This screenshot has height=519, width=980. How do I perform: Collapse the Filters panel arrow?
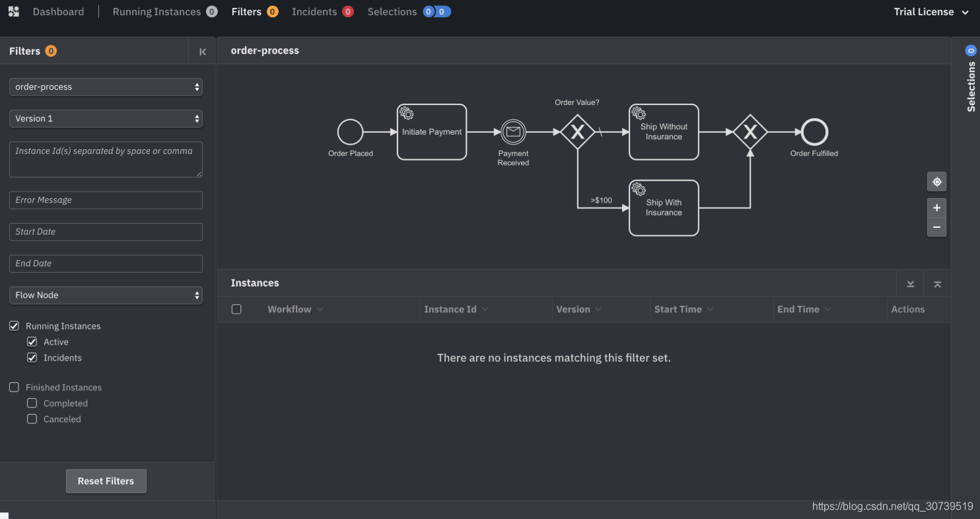click(x=203, y=52)
